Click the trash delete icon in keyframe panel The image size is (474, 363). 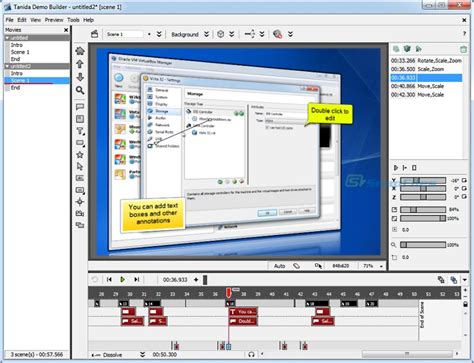click(x=463, y=49)
